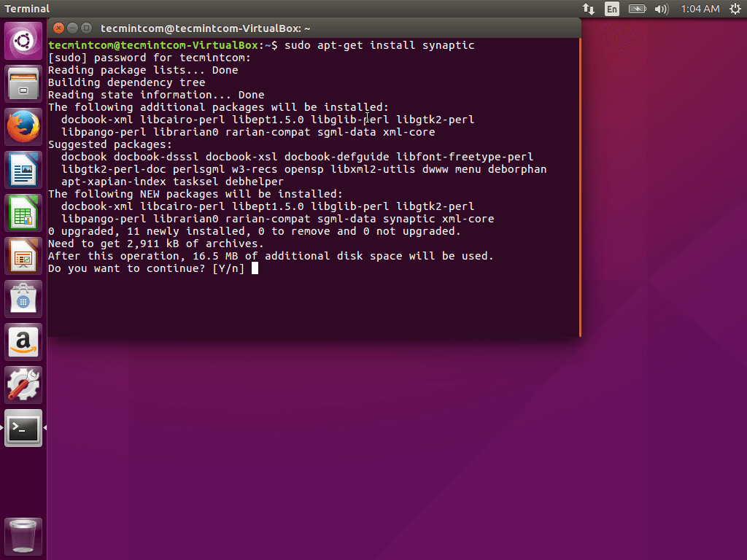Open LibreOffice Writer
This screenshot has width=747, height=560.
[x=22, y=169]
